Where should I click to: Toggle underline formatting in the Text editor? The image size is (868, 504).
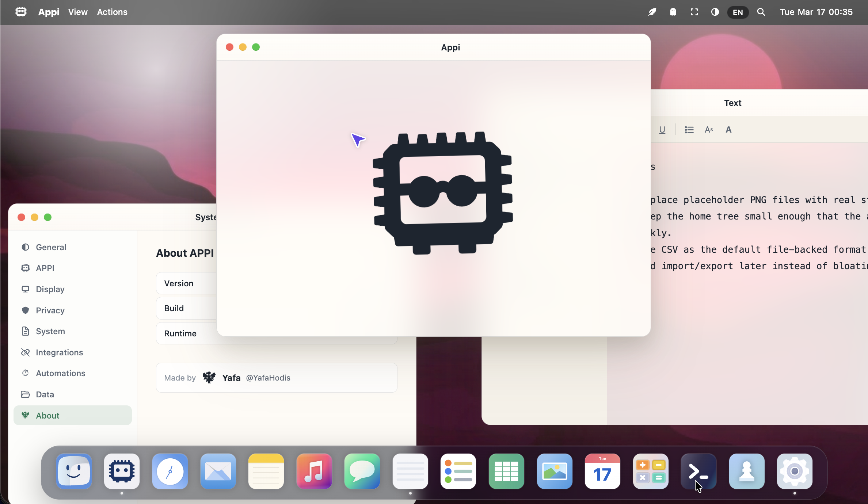point(662,130)
